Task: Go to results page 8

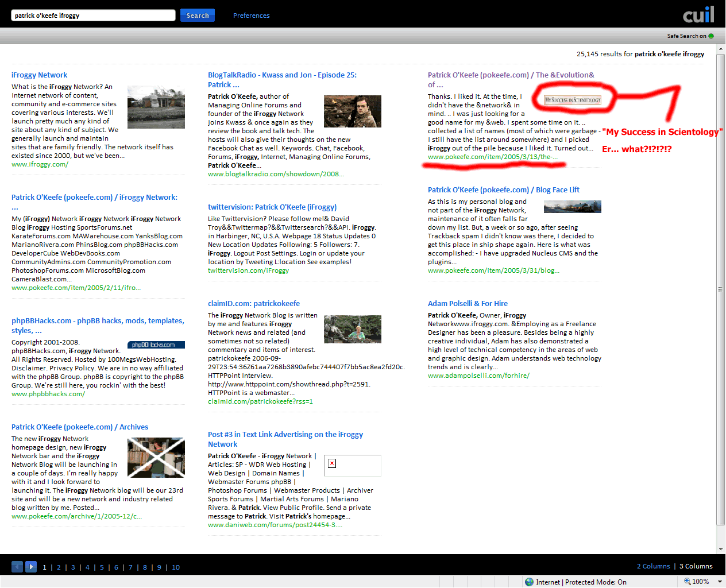Action: tap(145, 567)
